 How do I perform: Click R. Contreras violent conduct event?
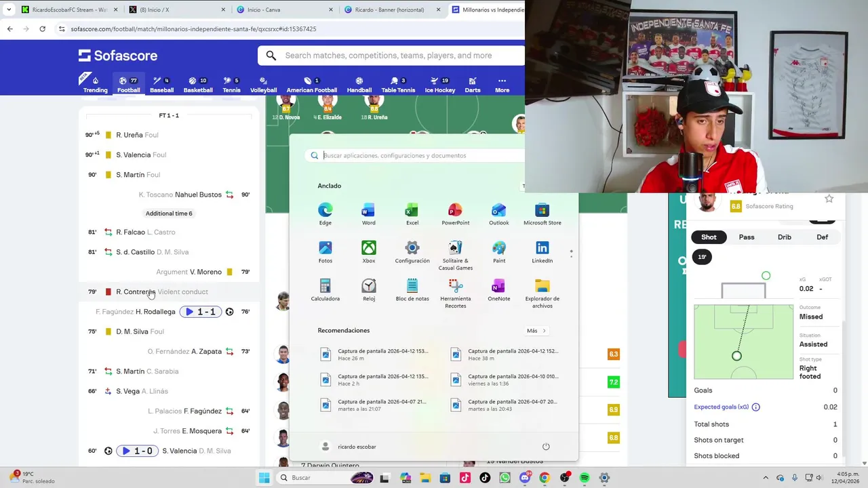tap(169, 292)
